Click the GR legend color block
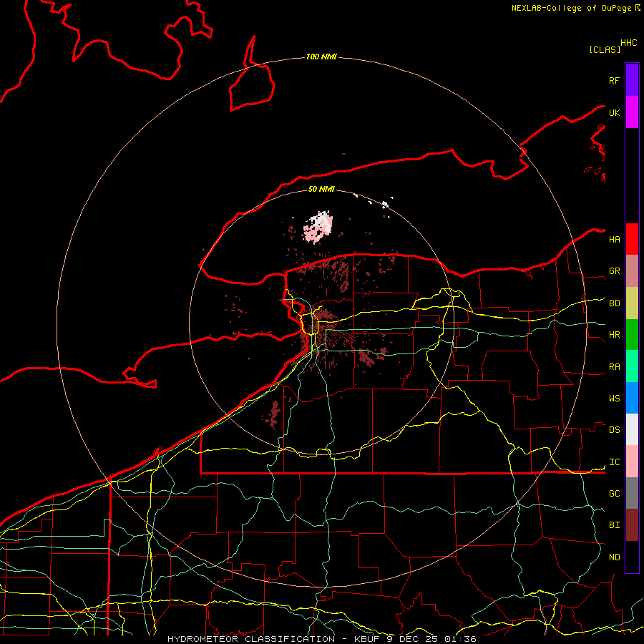 pyautogui.click(x=632, y=271)
